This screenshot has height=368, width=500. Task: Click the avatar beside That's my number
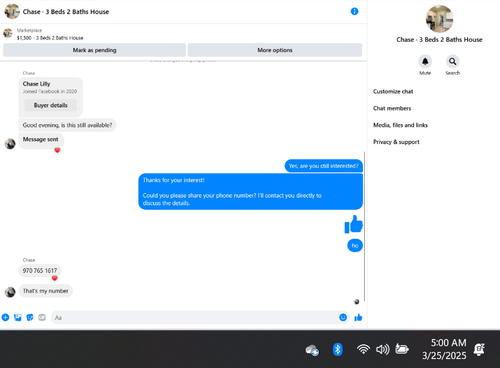tap(10, 292)
